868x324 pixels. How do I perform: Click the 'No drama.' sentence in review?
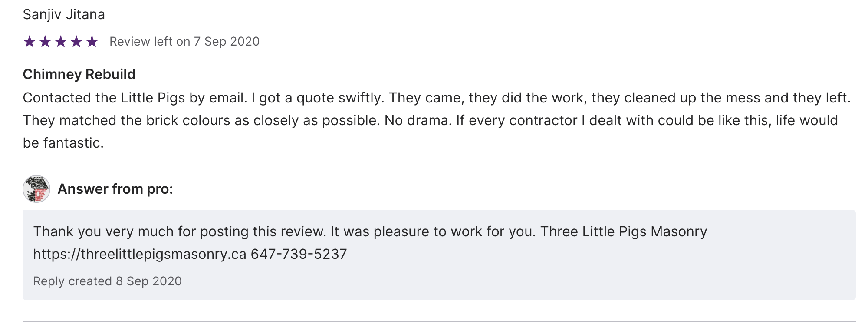pos(418,120)
